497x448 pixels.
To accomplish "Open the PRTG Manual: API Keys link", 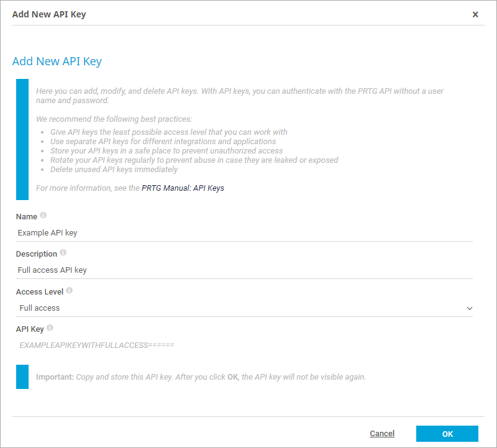I will (x=183, y=188).
